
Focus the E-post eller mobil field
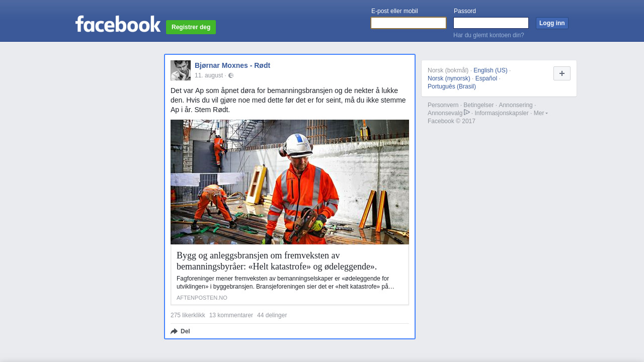pos(409,23)
